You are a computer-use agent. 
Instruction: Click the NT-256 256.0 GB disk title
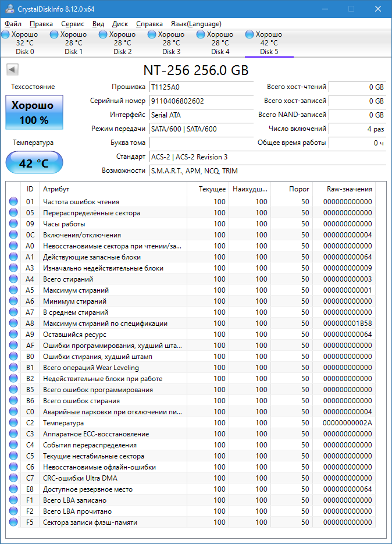196,70
